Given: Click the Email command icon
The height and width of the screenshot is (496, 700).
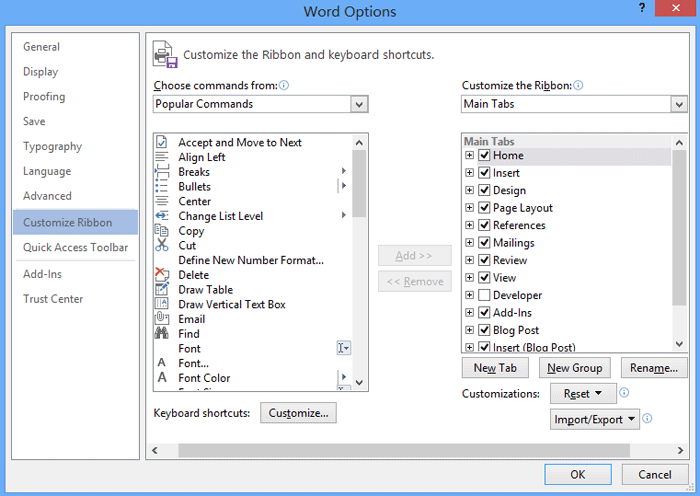Looking at the screenshot, I should 162,318.
